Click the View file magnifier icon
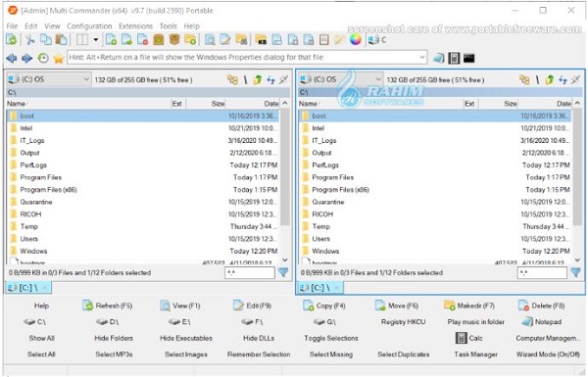 coord(210,39)
